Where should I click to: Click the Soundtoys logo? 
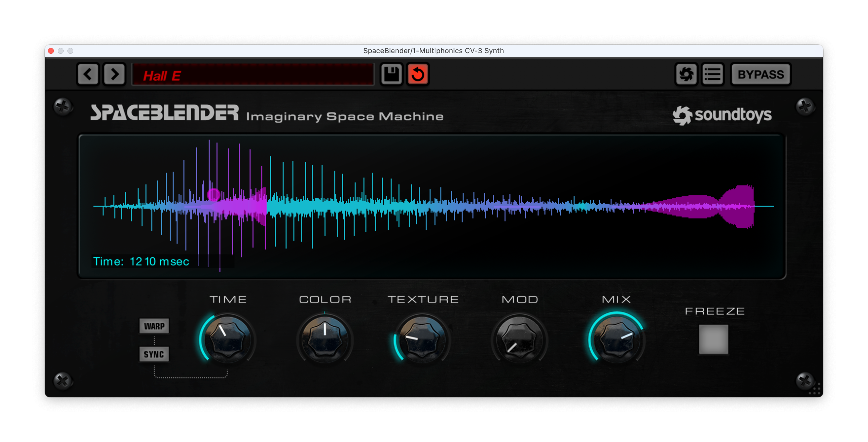click(x=722, y=115)
